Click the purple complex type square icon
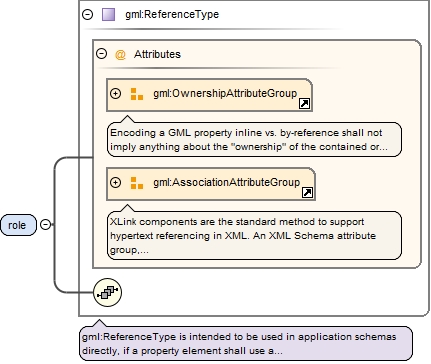Screen dimensions: 431x364 [108, 15]
